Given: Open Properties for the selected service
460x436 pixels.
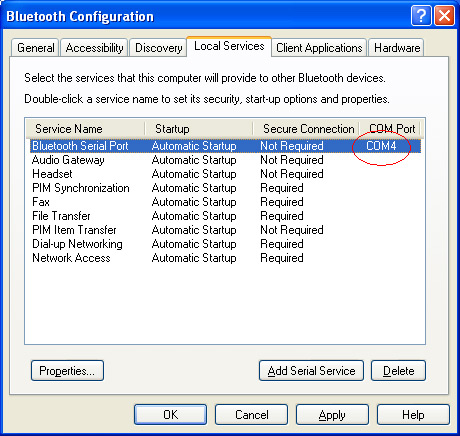Looking at the screenshot, I should point(67,370).
